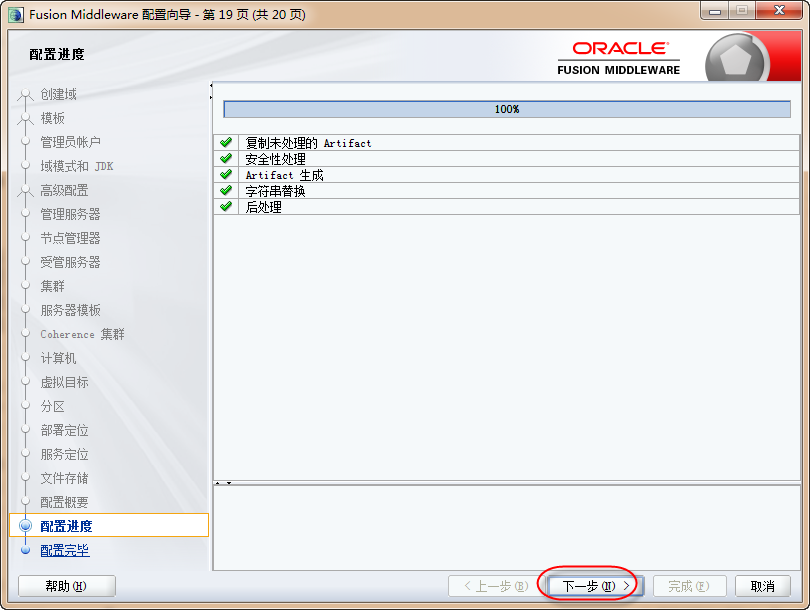
Task: Click the disabled 上一步 (Back) button
Action: tap(496, 586)
